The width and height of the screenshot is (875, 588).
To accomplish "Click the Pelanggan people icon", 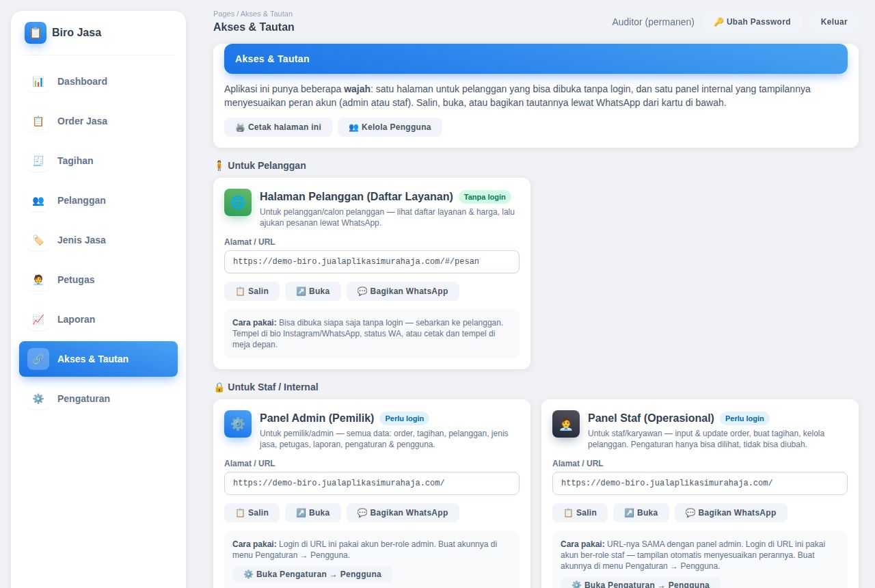I will [x=38, y=200].
